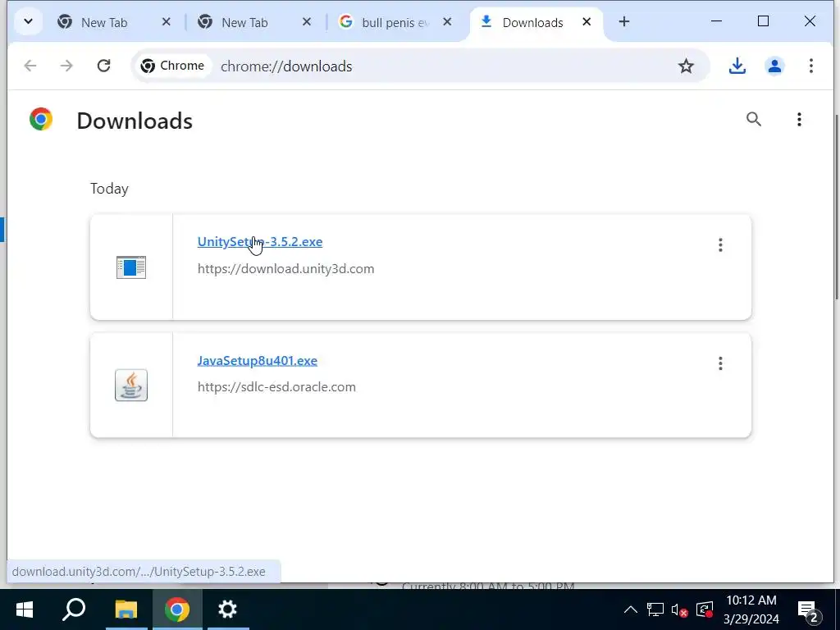The image size is (840, 630).
Task: Click the Chrome site info chip
Action: tap(172, 66)
